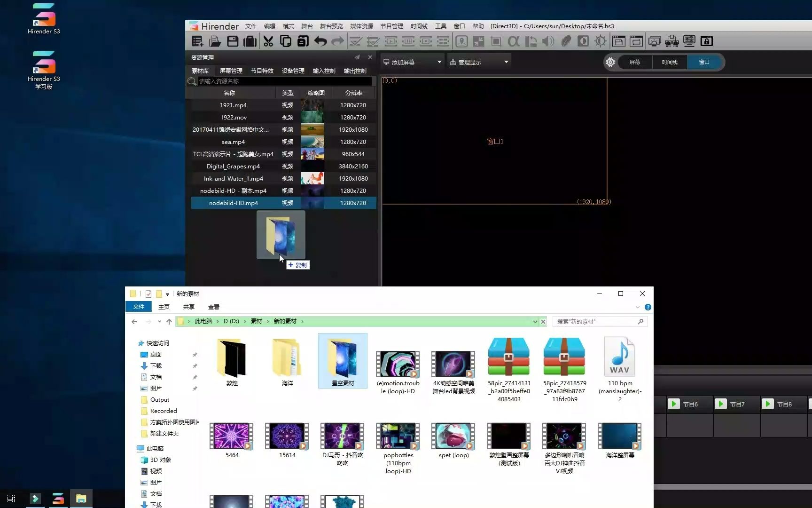The height and width of the screenshot is (508, 812).
Task: Select the 星空素材 folder in Explorer
Action: tap(343, 361)
